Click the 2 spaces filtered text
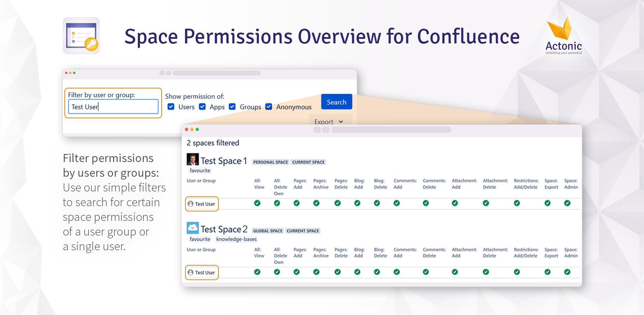The width and height of the screenshot is (644, 315). click(x=213, y=143)
